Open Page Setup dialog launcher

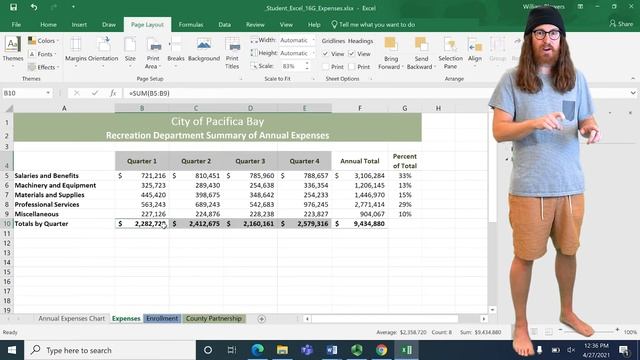point(241,79)
